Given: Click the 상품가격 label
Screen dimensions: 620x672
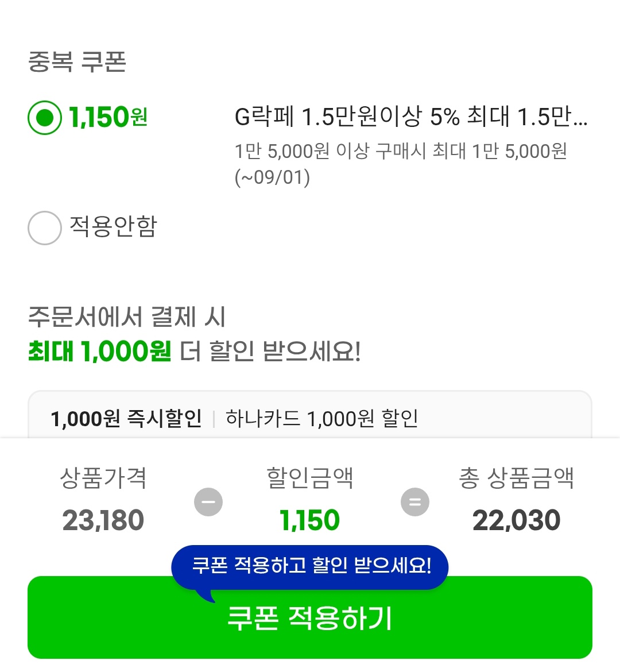Looking at the screenshot, I should (103, 478).
